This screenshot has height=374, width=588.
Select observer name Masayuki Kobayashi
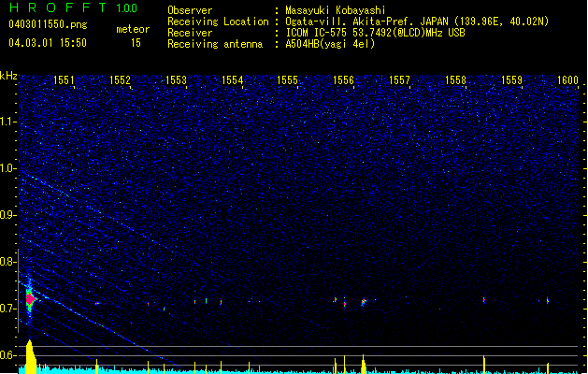(336, 10)
